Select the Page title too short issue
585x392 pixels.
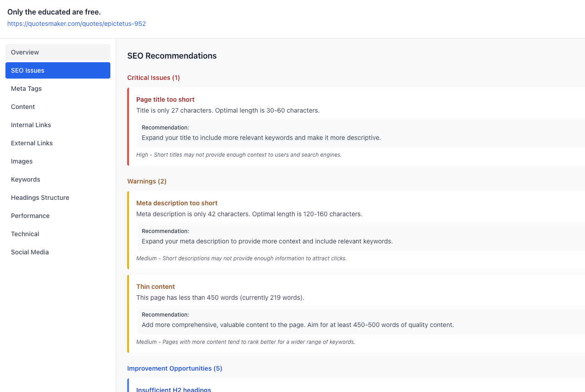point(165,99)
